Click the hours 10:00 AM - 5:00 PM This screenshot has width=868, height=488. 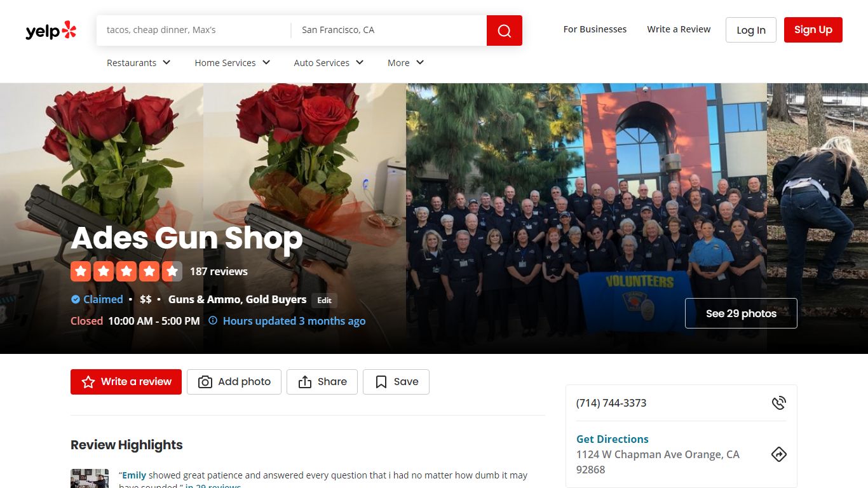point(154,321)
